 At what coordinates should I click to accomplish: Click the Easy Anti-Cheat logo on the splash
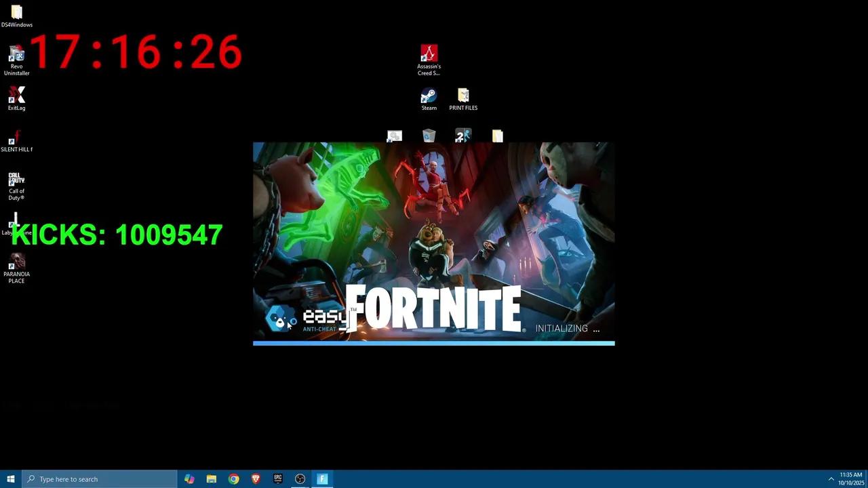[307, 319]
